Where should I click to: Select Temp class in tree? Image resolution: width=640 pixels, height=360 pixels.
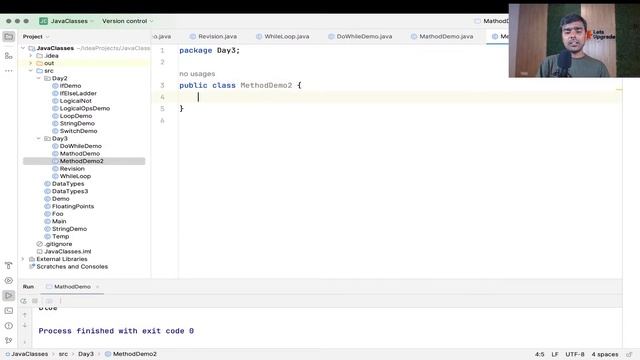60,237
